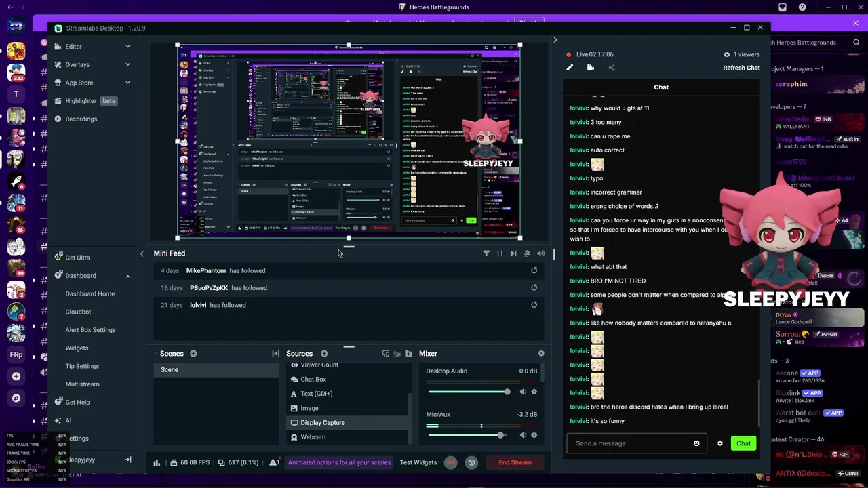Open performance stats bar-chart icon
Viewport: 868px width, 488px height.
(157, 462)
